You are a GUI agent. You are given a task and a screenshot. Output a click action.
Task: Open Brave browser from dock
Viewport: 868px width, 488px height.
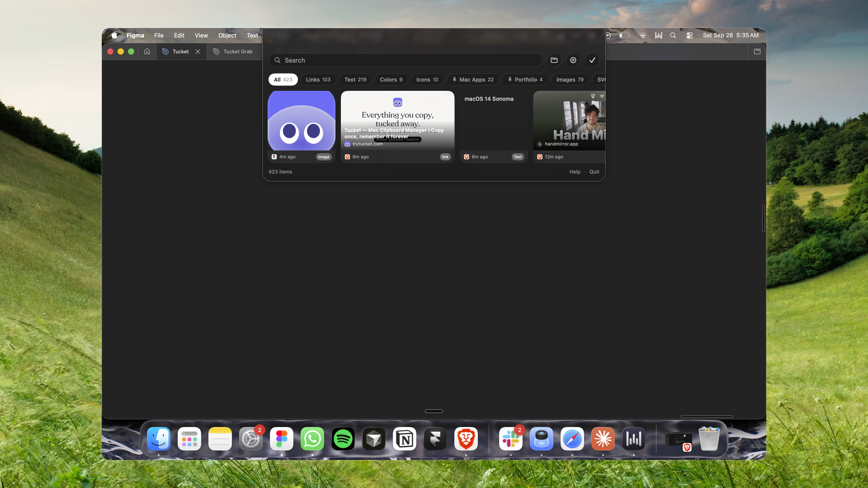click(x=466, y=439)
